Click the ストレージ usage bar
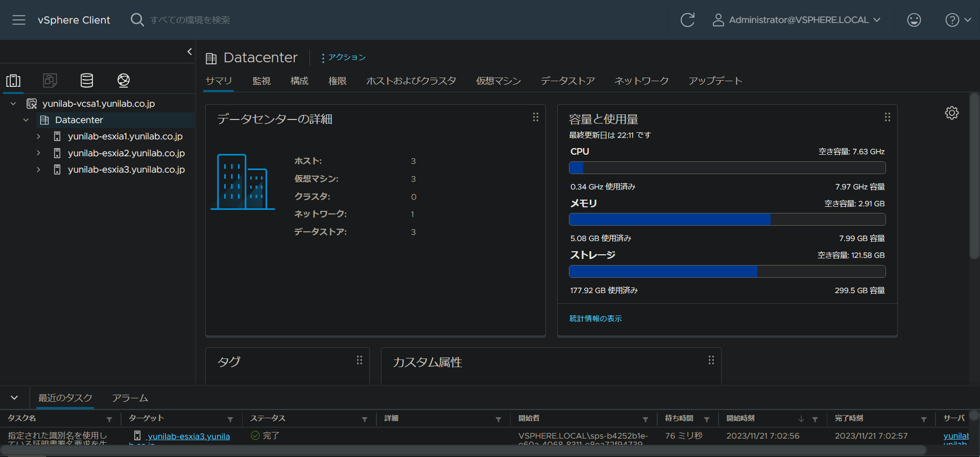The height and width of the screenshot is (457, 980). (x=727, y=272)
